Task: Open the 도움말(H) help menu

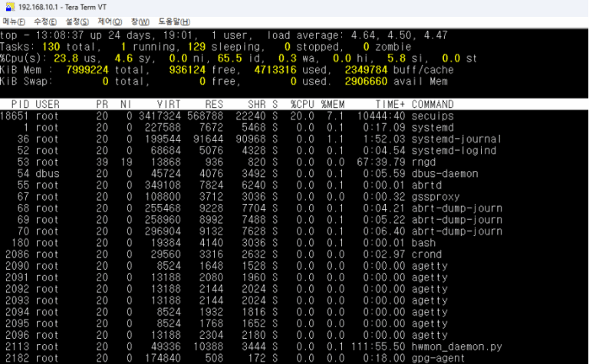Action: point(174,21)
